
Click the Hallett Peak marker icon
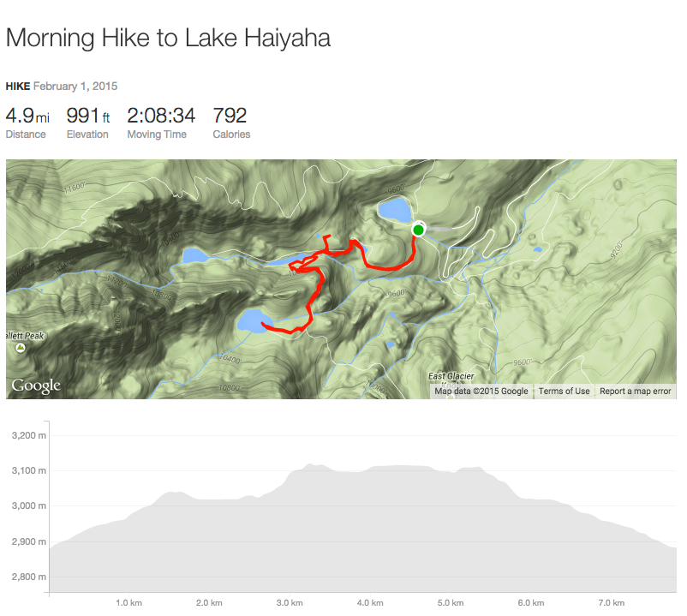tap(19, 350)
